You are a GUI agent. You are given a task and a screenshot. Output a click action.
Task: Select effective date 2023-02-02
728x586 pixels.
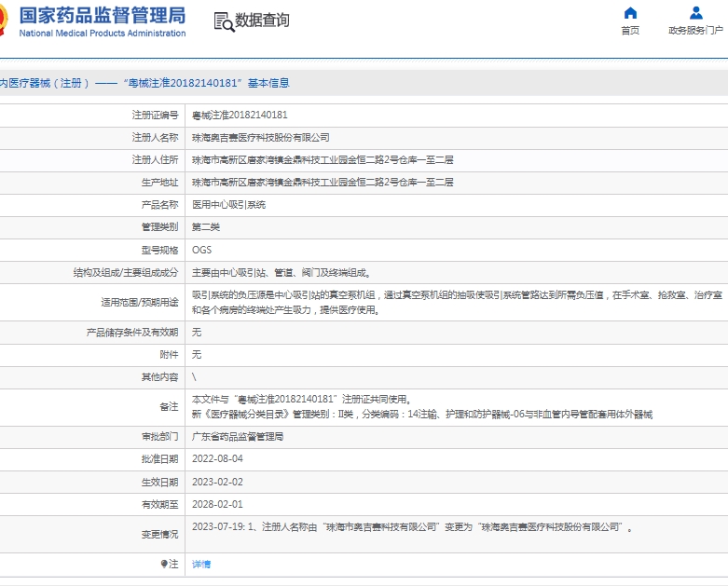tap(217, 482)
